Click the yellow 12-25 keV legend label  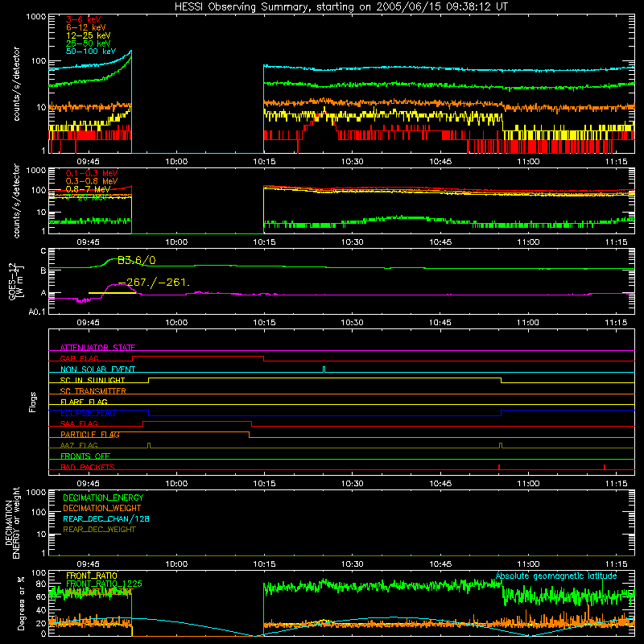(89, 35)
